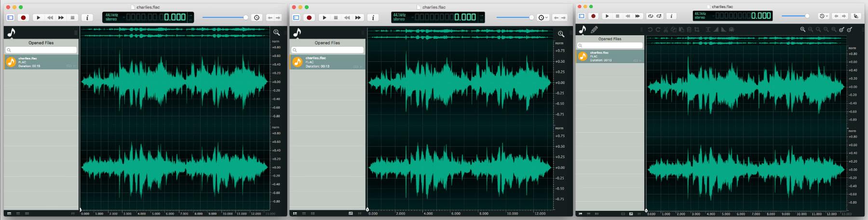Adjust volume slider in the right window
This screenshot has width=868, height=220.
[795, 16]
